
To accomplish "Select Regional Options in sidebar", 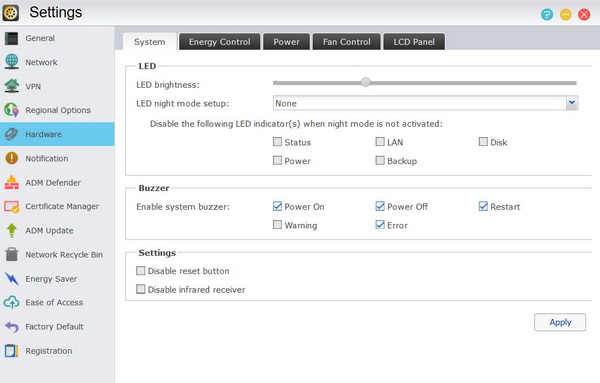I will click(57, 110).
